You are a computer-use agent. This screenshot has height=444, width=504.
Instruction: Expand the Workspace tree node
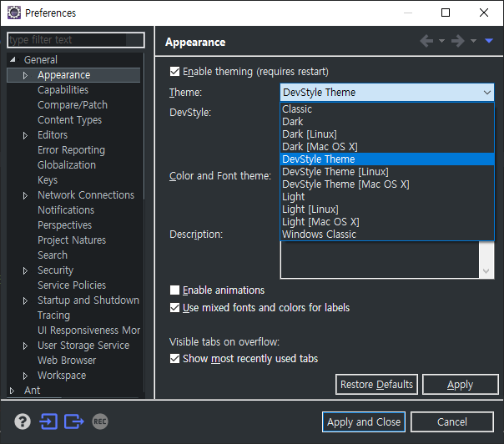[x=25, y=376]
